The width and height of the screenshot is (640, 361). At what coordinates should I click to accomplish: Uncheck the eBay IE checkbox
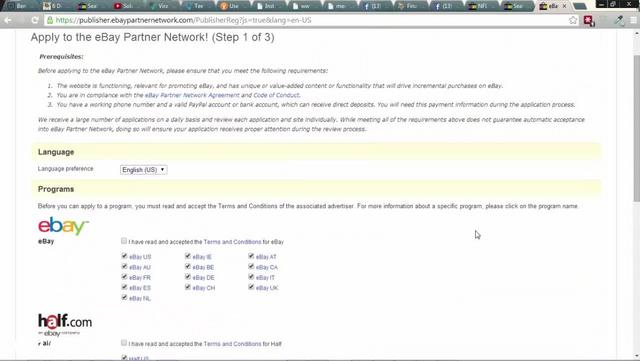[188, 256]
